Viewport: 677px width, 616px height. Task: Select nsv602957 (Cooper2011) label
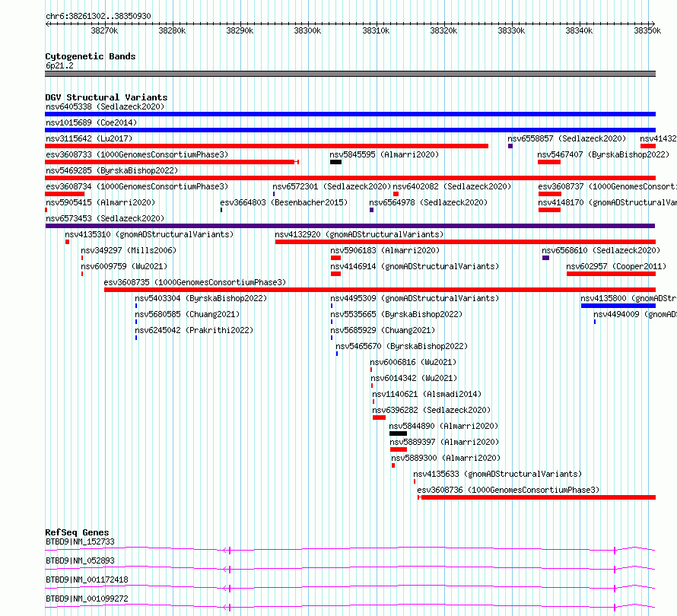click(616, 266)
